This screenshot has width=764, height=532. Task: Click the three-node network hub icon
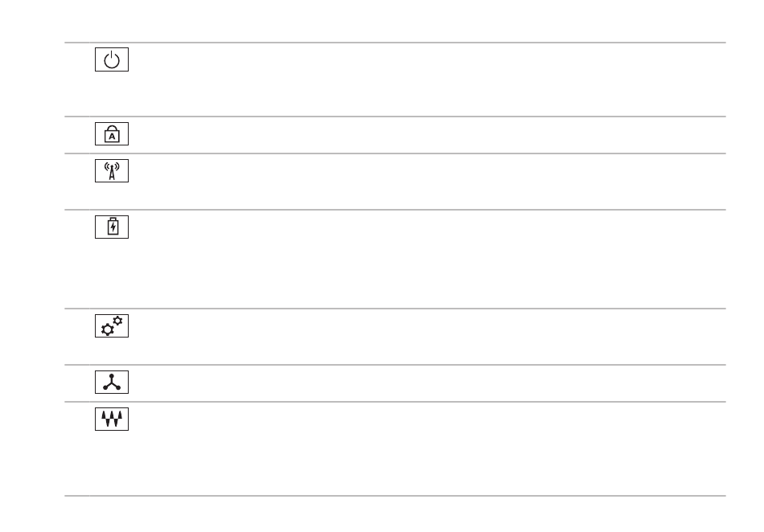[112, 382]
